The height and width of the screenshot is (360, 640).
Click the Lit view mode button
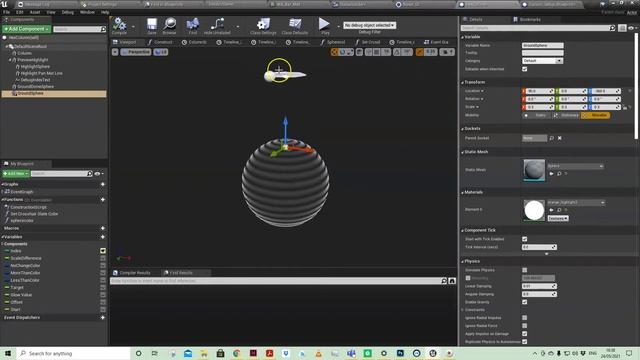coord(161,52)
